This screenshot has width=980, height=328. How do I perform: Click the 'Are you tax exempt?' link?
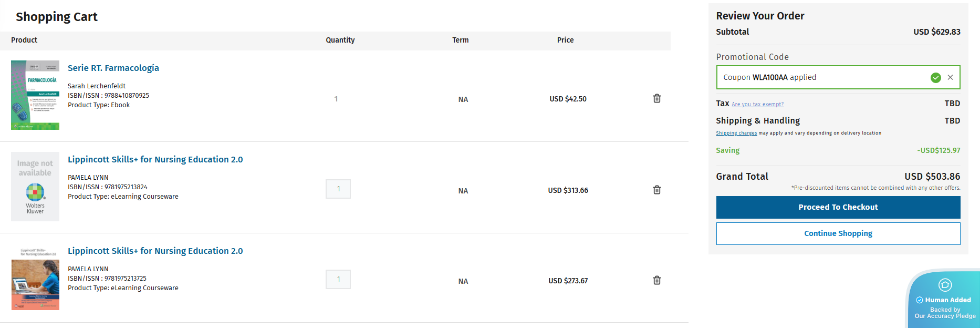pos(757,105)
